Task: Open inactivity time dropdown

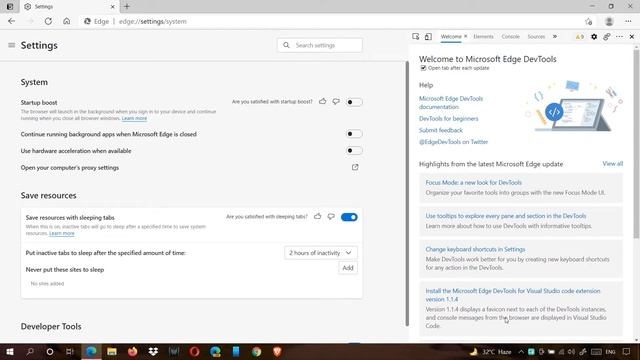Action: [321, 253]
